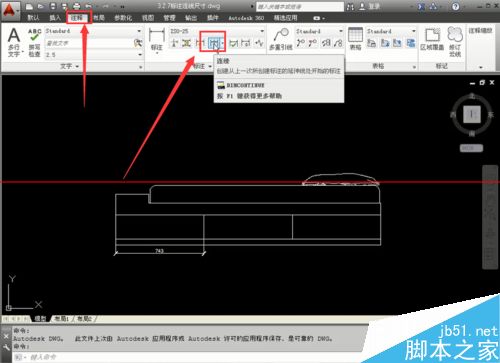Click the 查找文字 find text field
Image resolution: width=500 pixels, height=363 pixels.
click(x=89, y=43)
